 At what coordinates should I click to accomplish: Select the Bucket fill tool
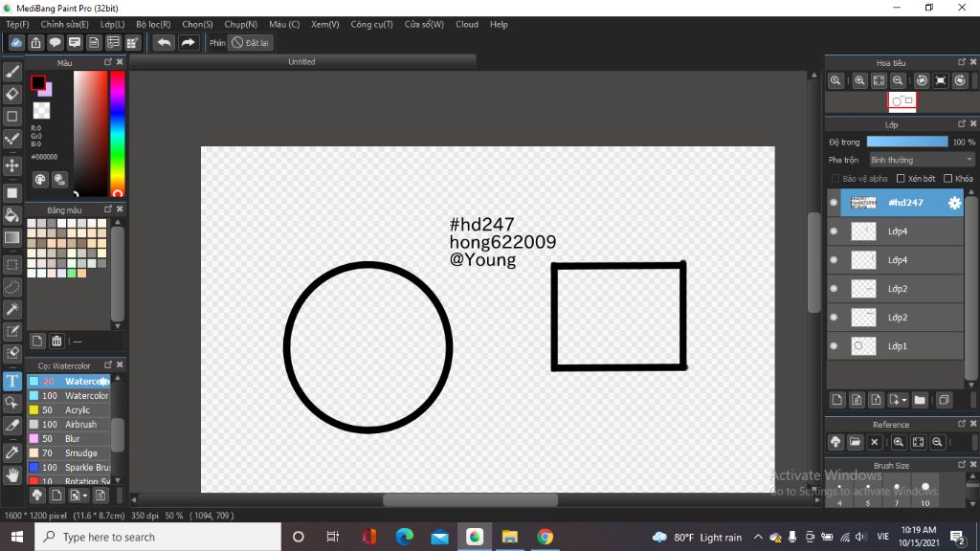click(11, 215)
